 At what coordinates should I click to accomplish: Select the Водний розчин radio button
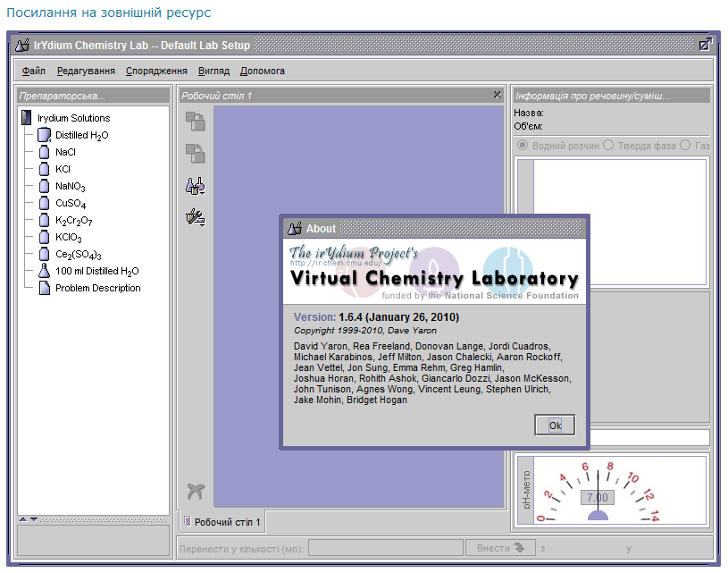[523, 145]
